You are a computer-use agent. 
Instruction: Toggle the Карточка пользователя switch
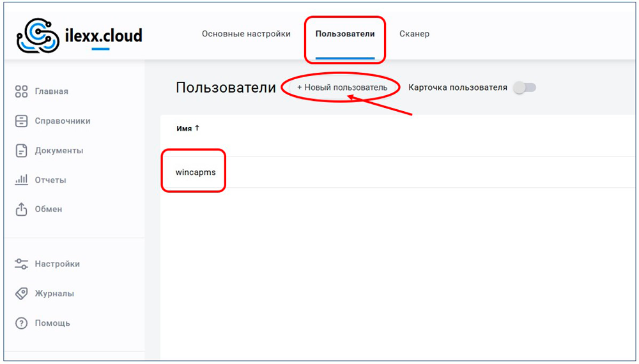pos(525,87)
